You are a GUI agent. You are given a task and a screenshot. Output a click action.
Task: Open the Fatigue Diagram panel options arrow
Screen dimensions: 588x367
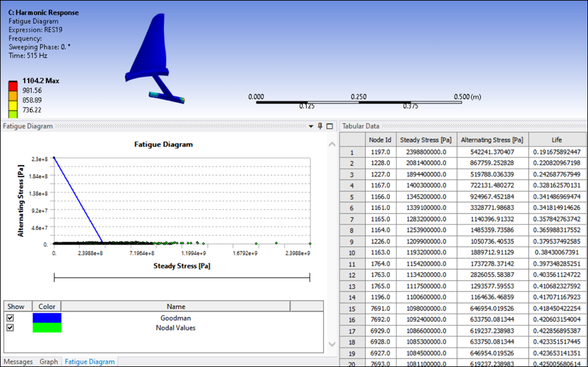tap(310, 126)
